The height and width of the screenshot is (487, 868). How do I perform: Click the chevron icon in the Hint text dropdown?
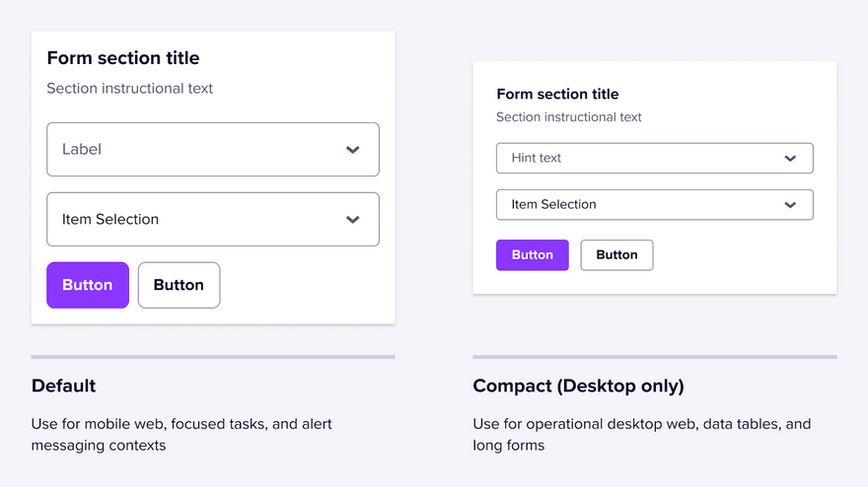pos(790,159)
